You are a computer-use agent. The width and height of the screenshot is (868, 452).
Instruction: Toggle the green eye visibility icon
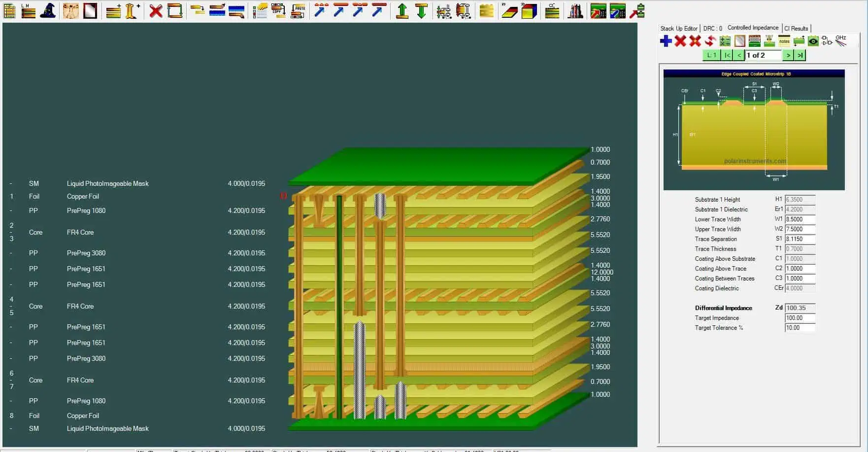point(813,41)
